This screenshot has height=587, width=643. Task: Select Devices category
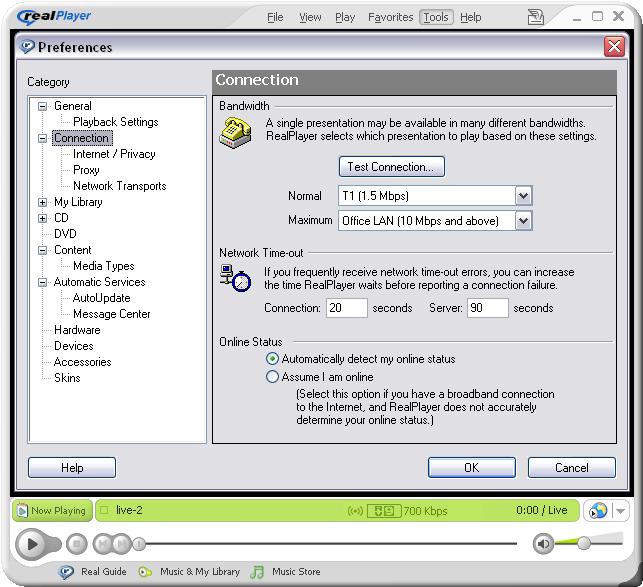[74, 346]
